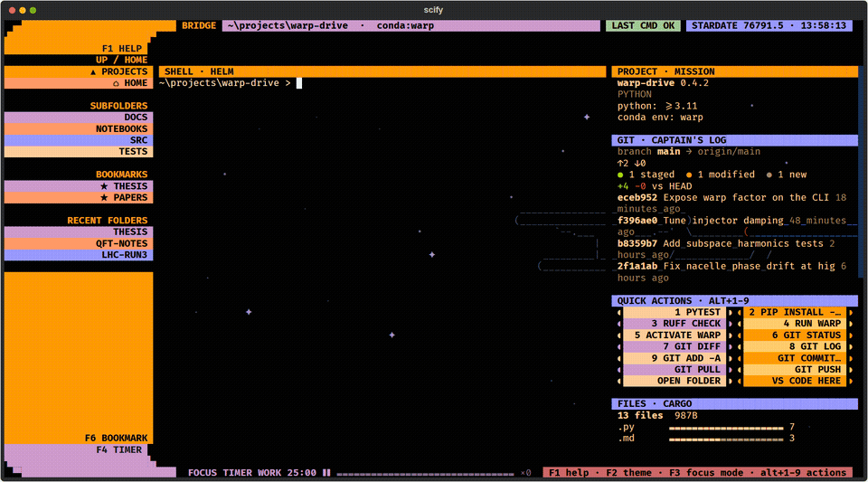Open LHC-RUN3 recent folder

[x=79, y=255]
